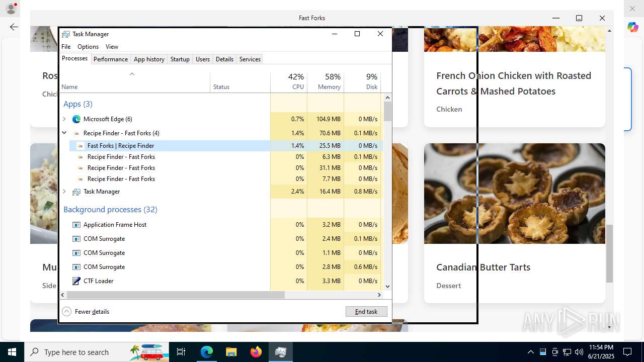Click the Dessert category label
Image resolution: width=644 pixels, height=362 pixels.
448,286
